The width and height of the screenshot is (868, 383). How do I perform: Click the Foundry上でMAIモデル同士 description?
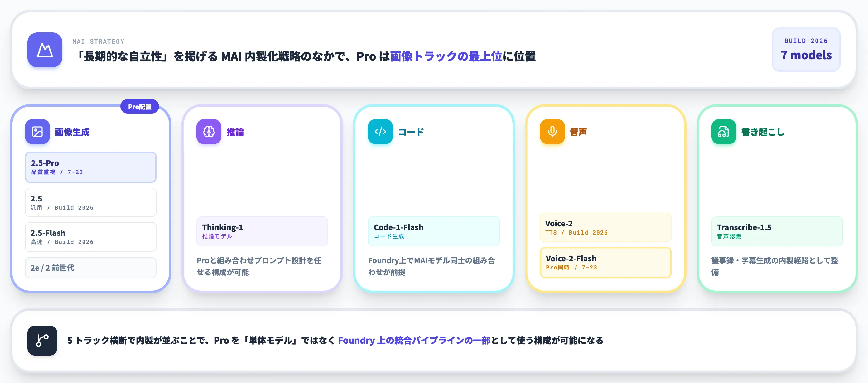[x=431, y=266]
